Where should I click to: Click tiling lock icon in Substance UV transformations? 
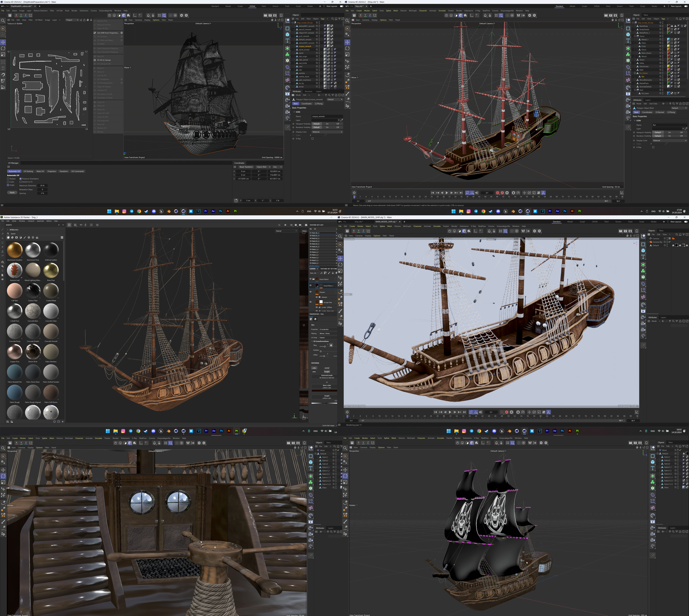point(331,345)
